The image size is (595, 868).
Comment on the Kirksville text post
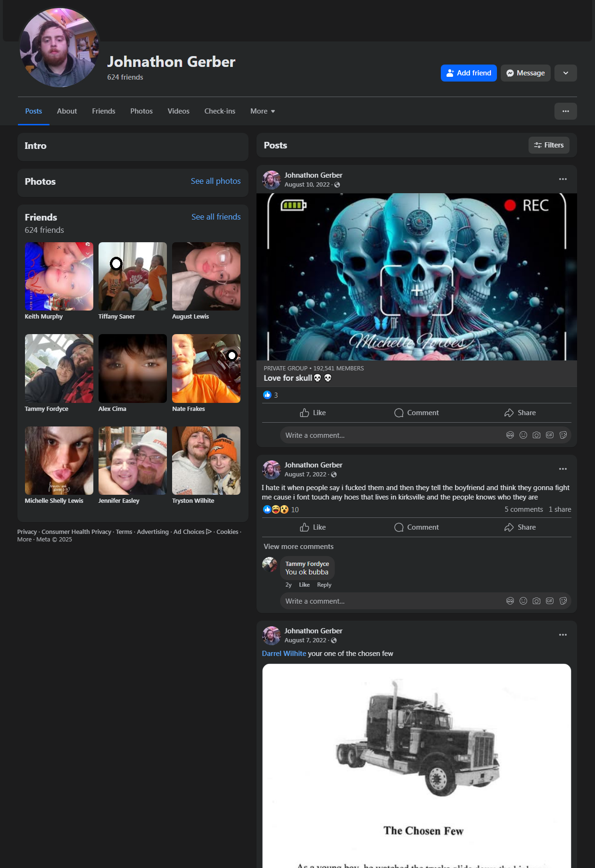click(417, 527)
